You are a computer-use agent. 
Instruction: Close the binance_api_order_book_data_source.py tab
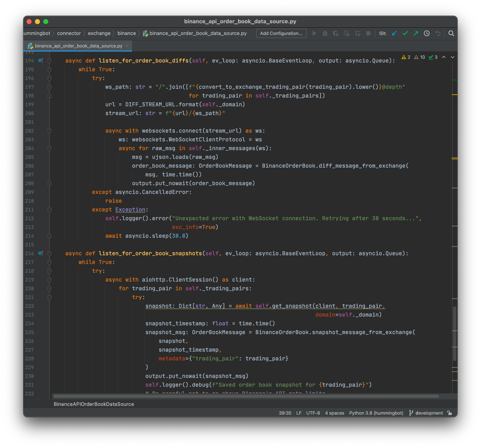point(127,46)
